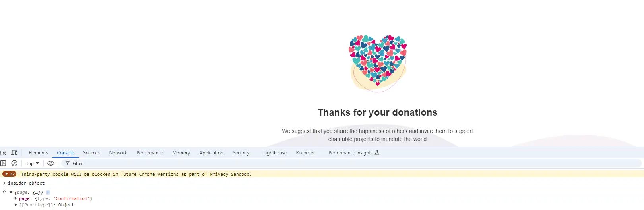Click the heart illustration image

pyautogui.click(x=378, y=64)
